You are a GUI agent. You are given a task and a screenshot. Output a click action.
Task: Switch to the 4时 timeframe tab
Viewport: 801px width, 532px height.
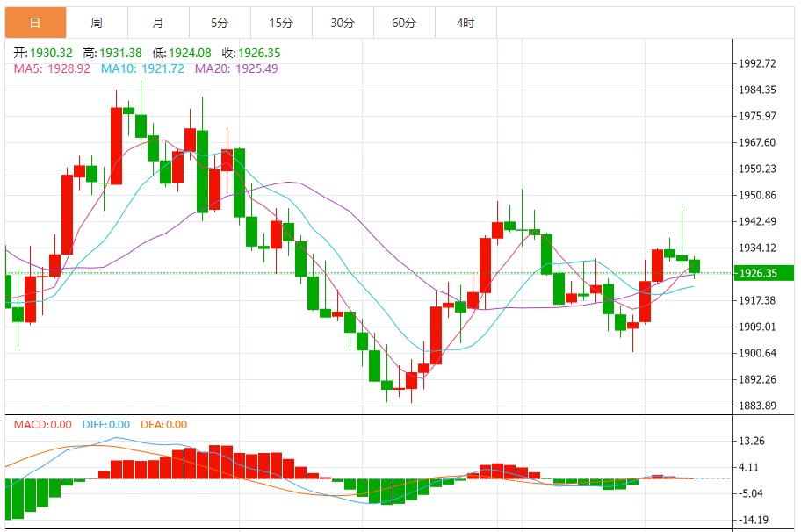465,23
